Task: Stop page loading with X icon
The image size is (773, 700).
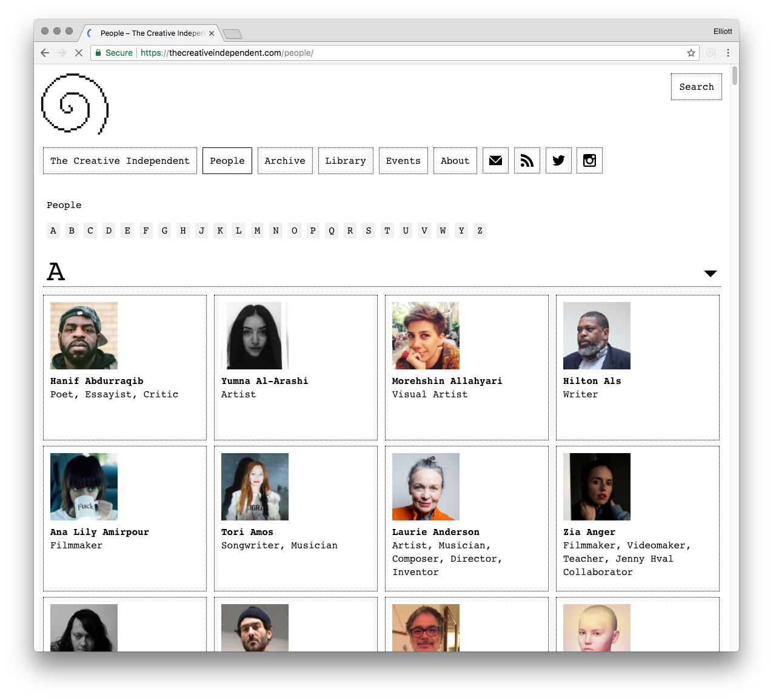Action: click(78, 53)
